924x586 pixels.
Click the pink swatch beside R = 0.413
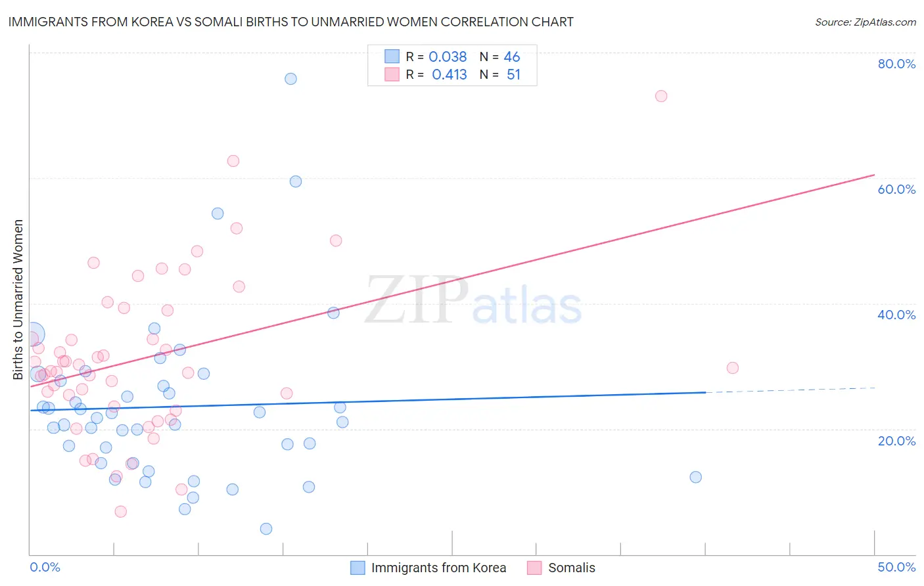coord(392,74)
